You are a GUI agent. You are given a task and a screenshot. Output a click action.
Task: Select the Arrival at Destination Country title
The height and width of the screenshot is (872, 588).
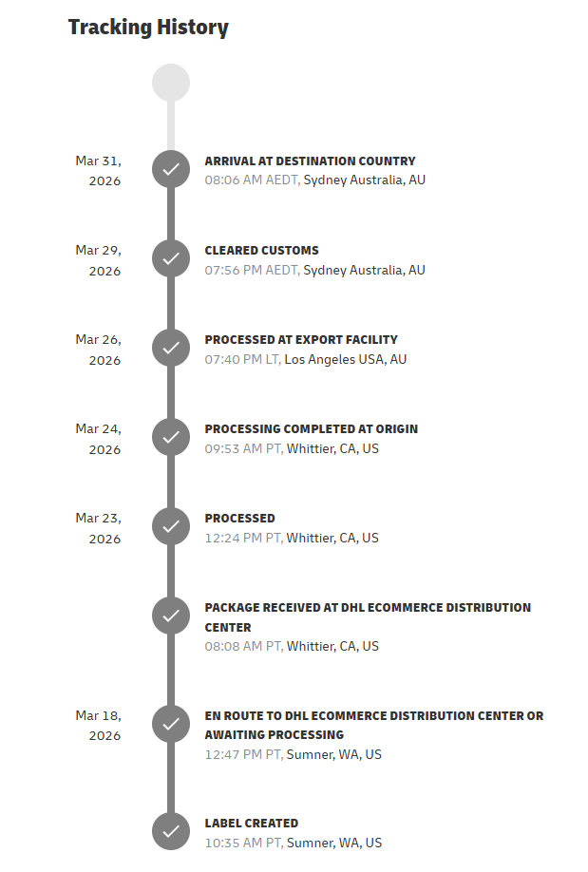coord(310,161)
